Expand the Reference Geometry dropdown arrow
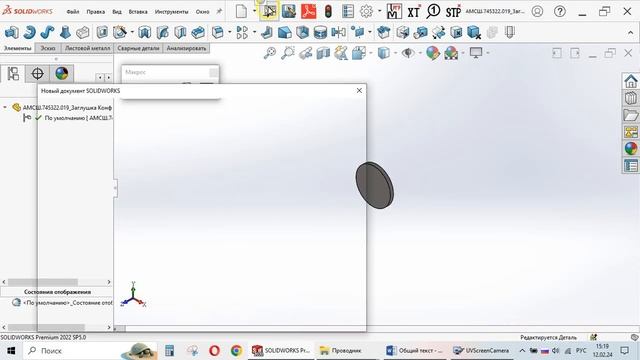The image size is (640, 360). coord(370,32)
